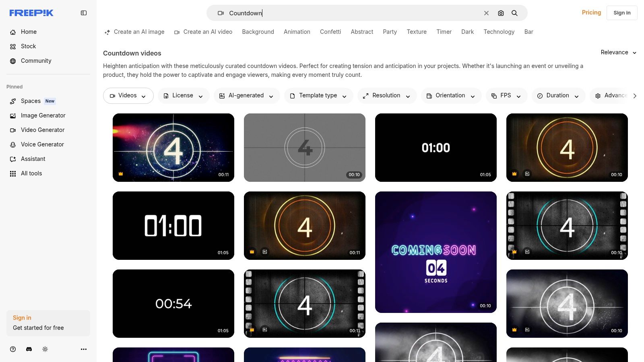Open the help icon in sidebar footer
Image resolution: width=644 pixels, height=362 pixels.
click(x=13, y=349)
